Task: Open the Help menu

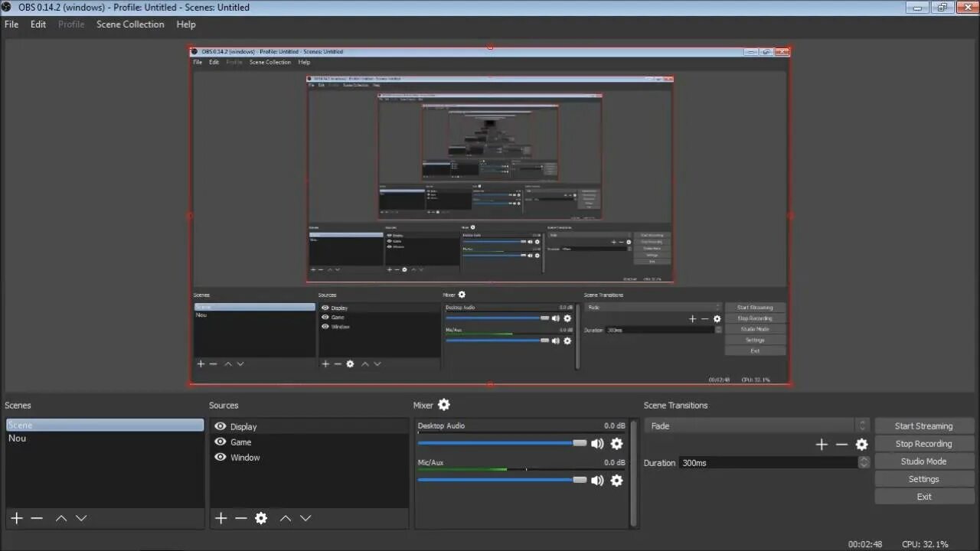Action: point(186,24)
